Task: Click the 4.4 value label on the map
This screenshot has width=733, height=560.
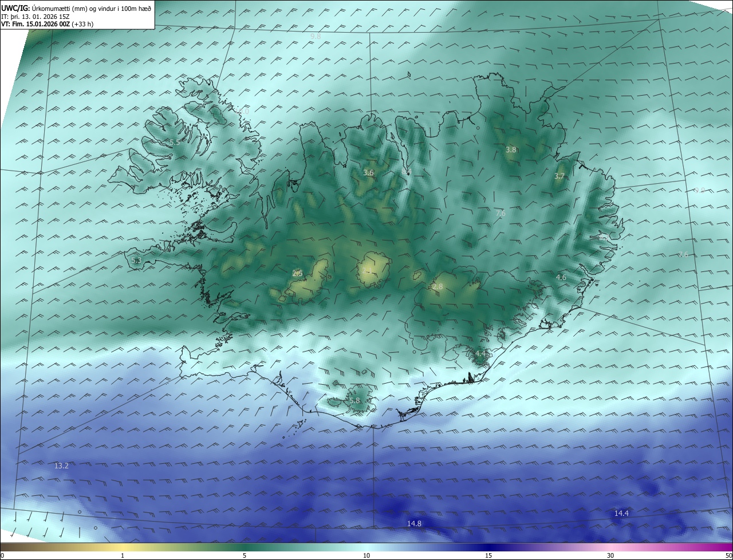Action: pyautogui.click(x=480, y=354)
